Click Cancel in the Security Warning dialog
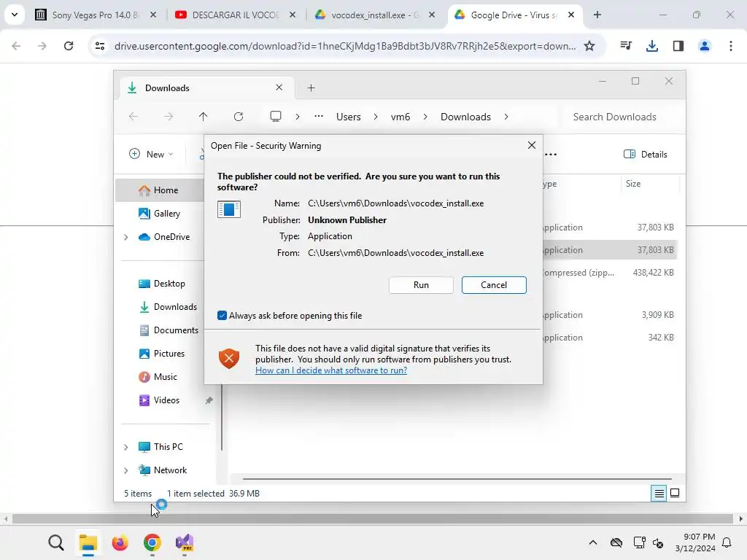 point(494,285)
